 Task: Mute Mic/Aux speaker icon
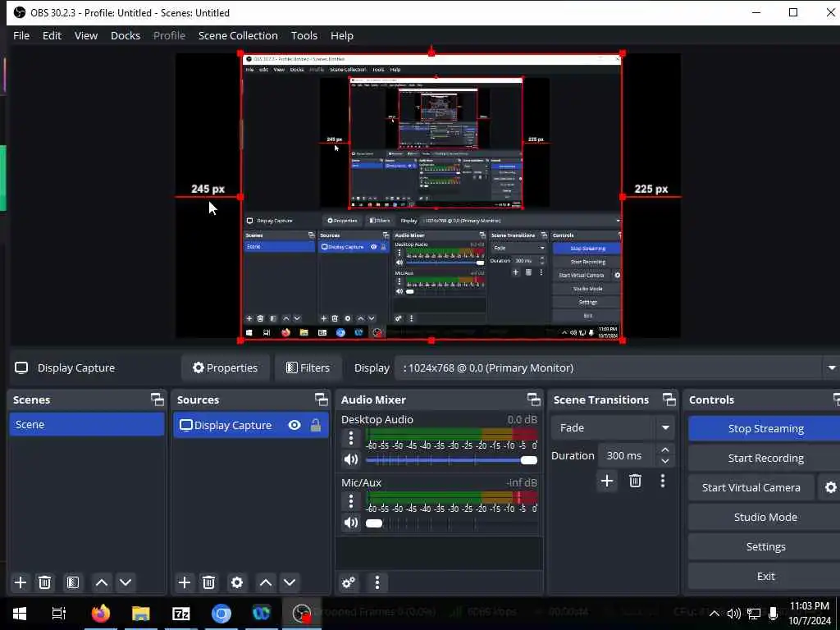(x=351, y=523)
